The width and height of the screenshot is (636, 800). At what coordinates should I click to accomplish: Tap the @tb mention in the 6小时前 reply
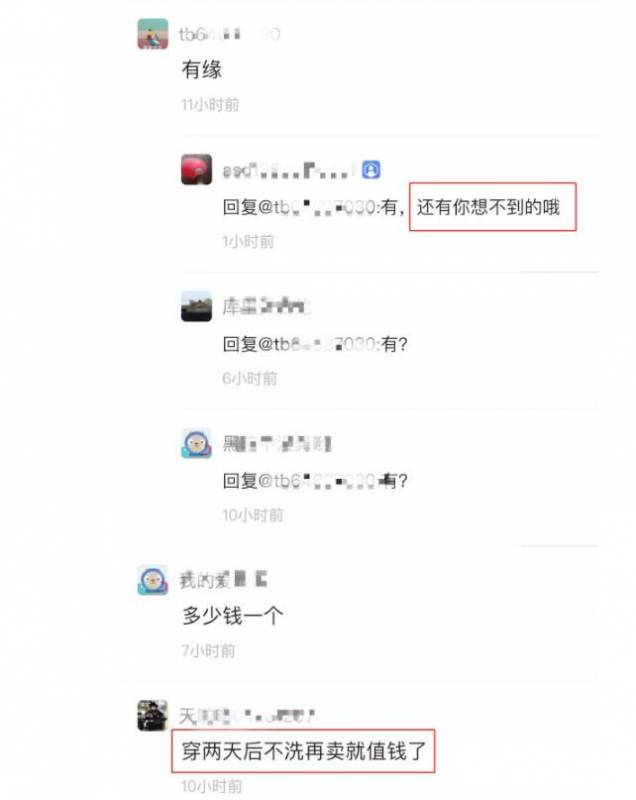tap(317, 344)
